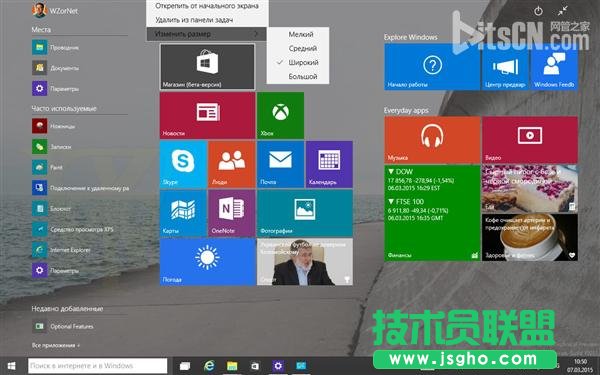Launch the OneNote tile
600x375 pixels.
point(232,213)
